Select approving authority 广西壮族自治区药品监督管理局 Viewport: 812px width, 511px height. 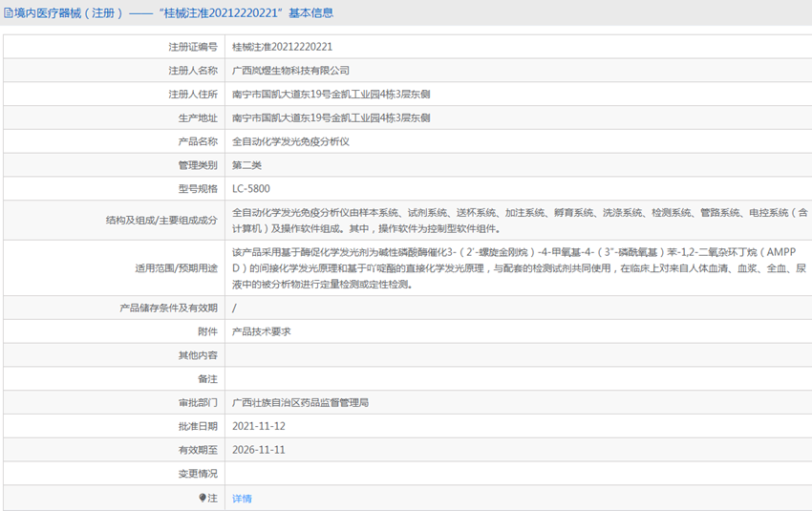300,402
